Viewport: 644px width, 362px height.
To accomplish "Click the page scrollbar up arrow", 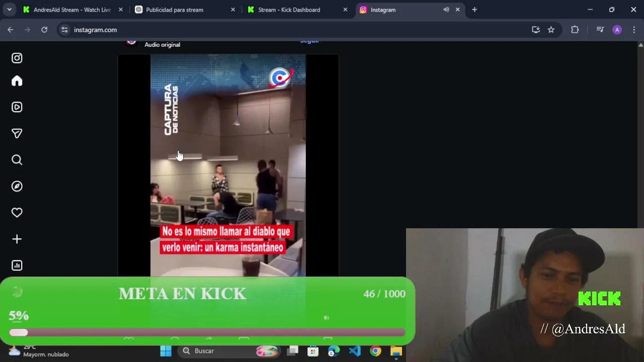I will [640, 45].
